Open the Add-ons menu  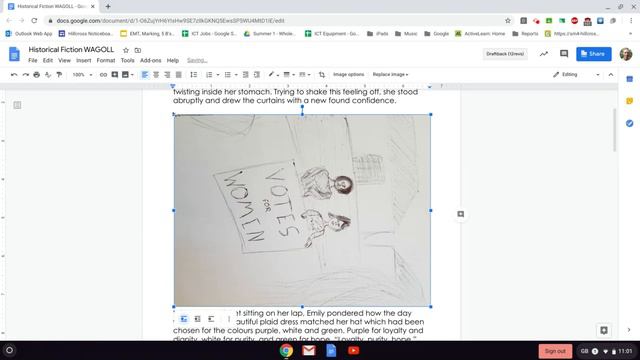tap(151, 60)
